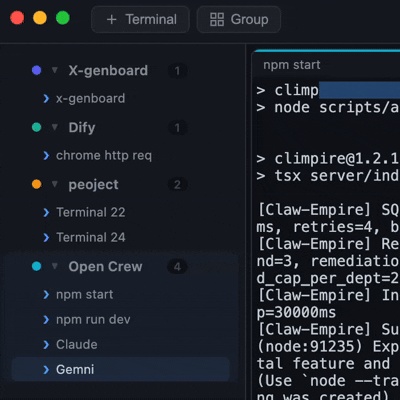Click the chevron icon beside Claude
The height and width of the screenshot is (400, 400).
pyautogui.click(x=46, y=345)
